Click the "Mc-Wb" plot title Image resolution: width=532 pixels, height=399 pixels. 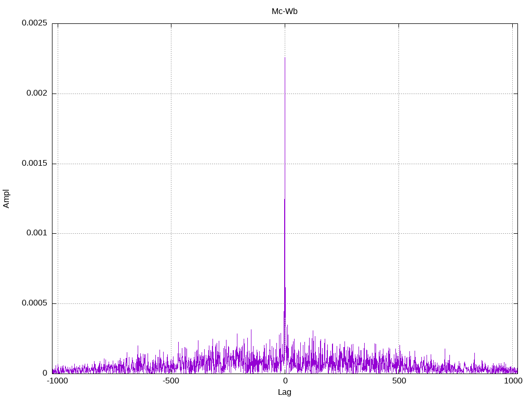284,11
